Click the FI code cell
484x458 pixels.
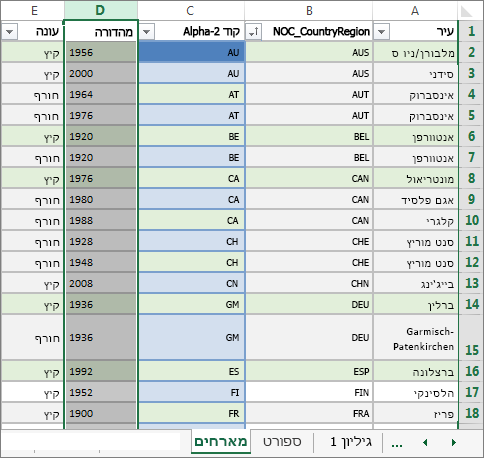[x=192, y=392]
